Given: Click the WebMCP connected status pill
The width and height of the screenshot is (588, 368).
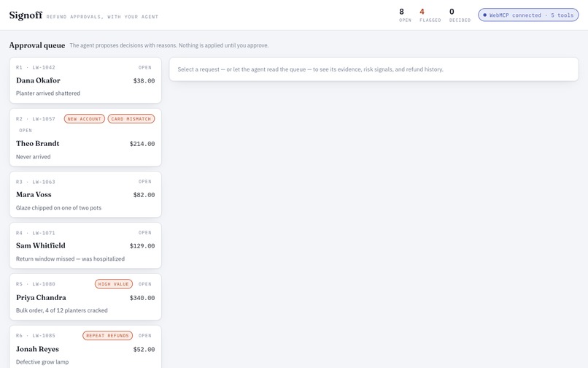Looking at the screenshot, I should tap(528, 15).
